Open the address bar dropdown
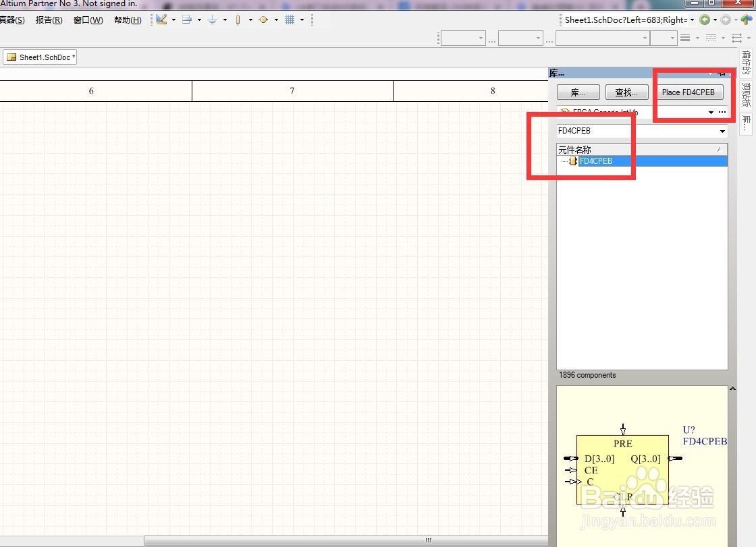Screen dimensions: 756x547 click(x=693, y=20)
